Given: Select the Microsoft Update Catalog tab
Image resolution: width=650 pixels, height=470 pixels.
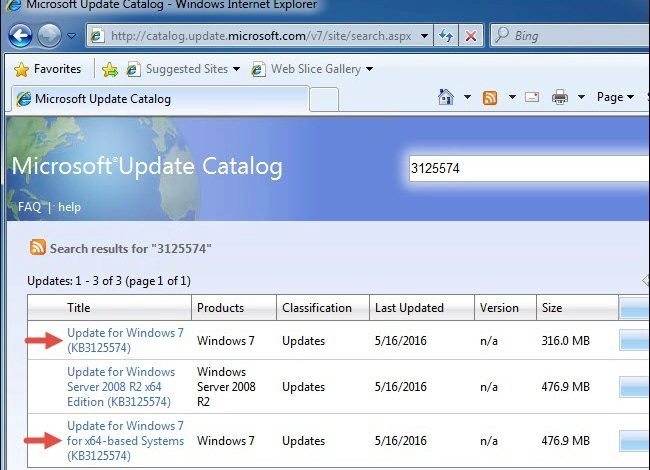Looking at the screenshot, I should [160, 99].
